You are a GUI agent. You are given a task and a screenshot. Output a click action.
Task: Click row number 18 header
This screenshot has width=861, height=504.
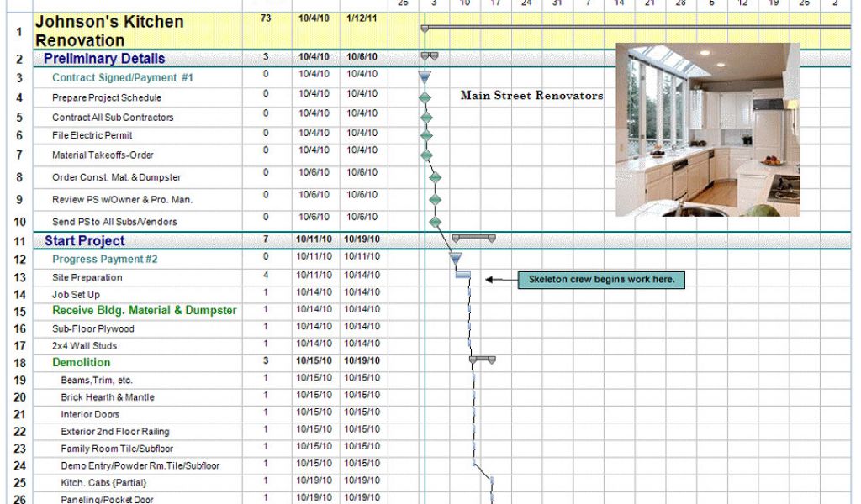[20, 363]
